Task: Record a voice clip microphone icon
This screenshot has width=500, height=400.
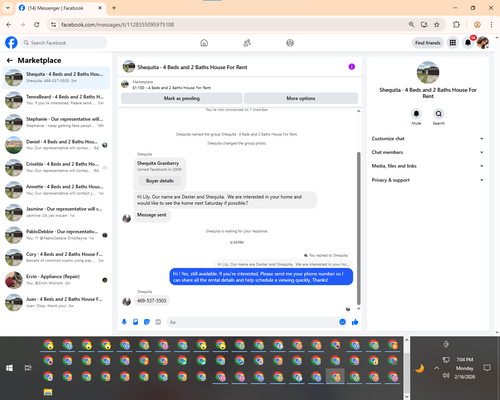Action: [124, 322]
